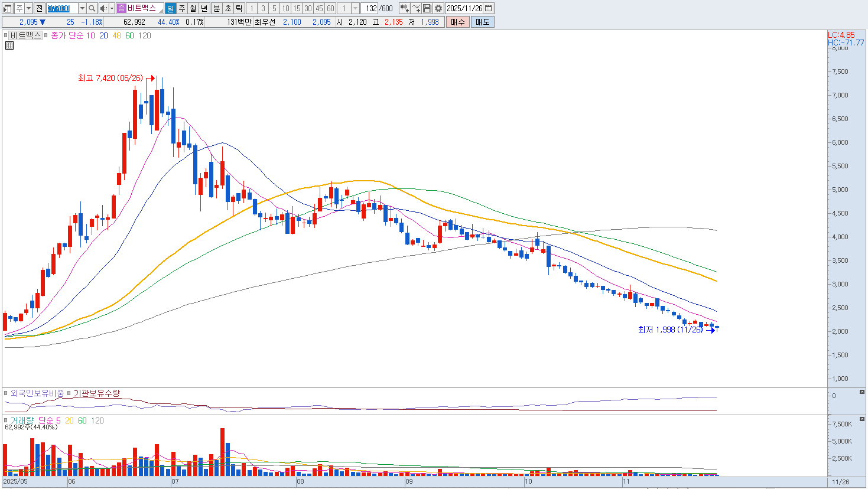Click the magnifier stock search icon
Image resolution: width=868 pixels, height=489 pixels.
[x=92, y=8]
